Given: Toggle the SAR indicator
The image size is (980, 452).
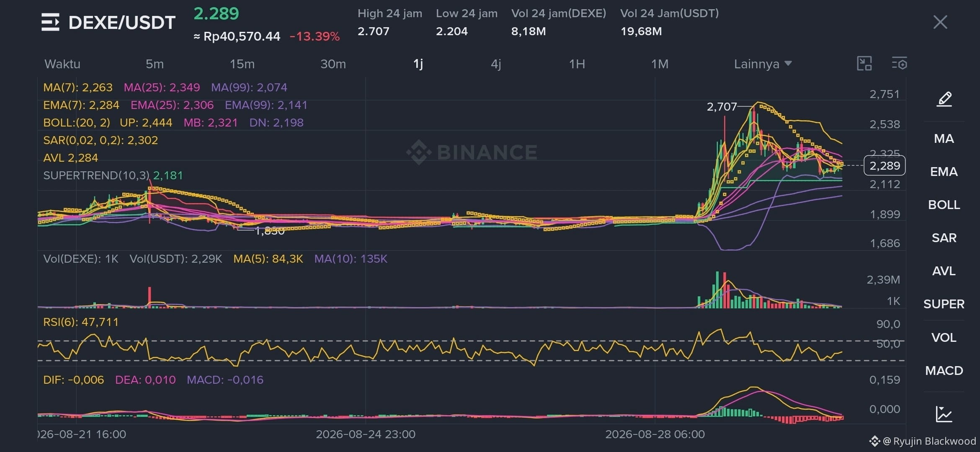Looking at the screenshot, I should 944,238.
